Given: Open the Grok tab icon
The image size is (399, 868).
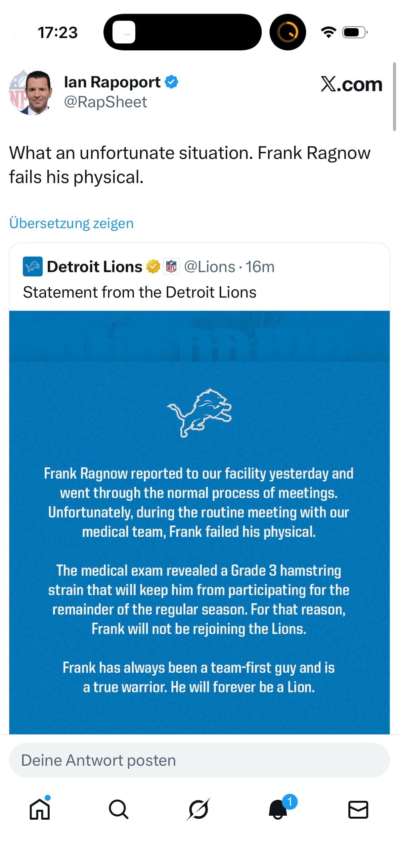Looking at the screenshot, I should pyautogui.click(x=198, y=809).
